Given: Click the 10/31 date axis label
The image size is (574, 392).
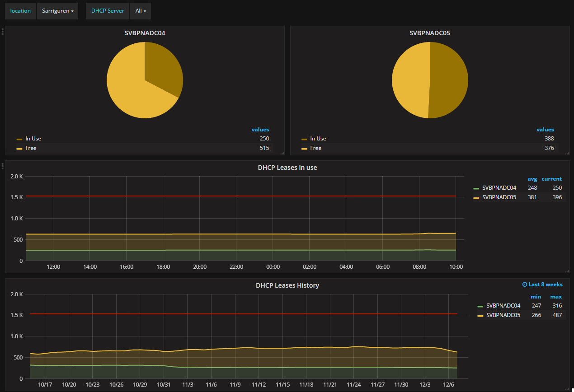Looking at the screenshot, I should point(164,385).
